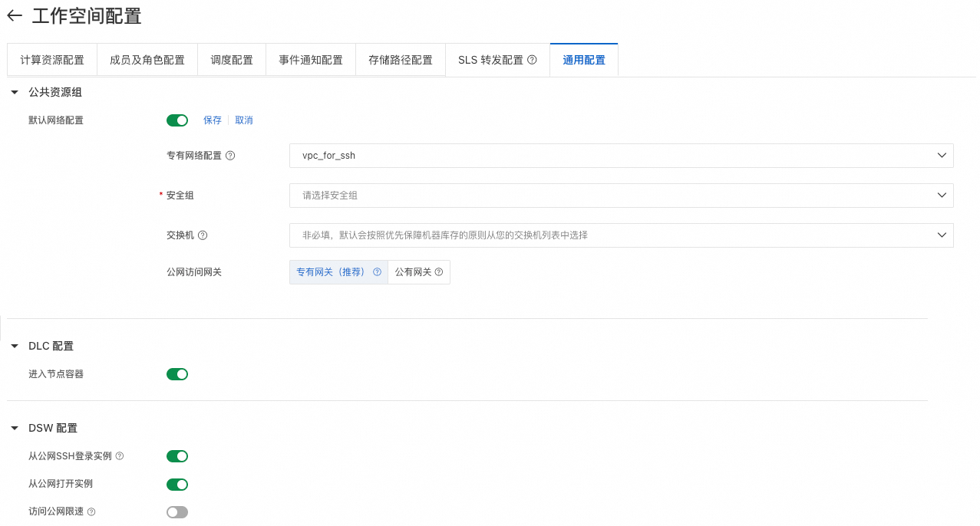Switch to the SLS 转发配置 tab
This screenshot has height=526, width=980.
click(497, 60)
